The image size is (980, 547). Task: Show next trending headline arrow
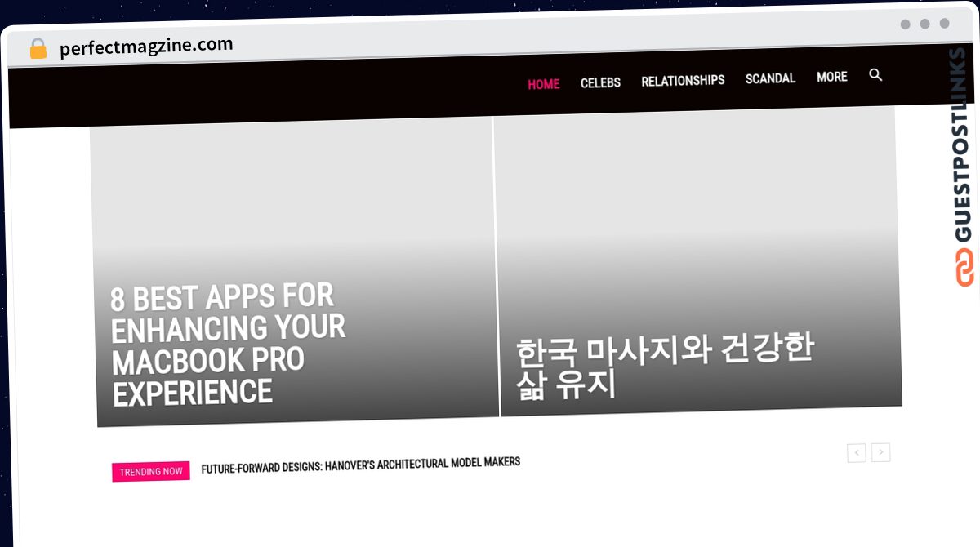pos(880,451)
